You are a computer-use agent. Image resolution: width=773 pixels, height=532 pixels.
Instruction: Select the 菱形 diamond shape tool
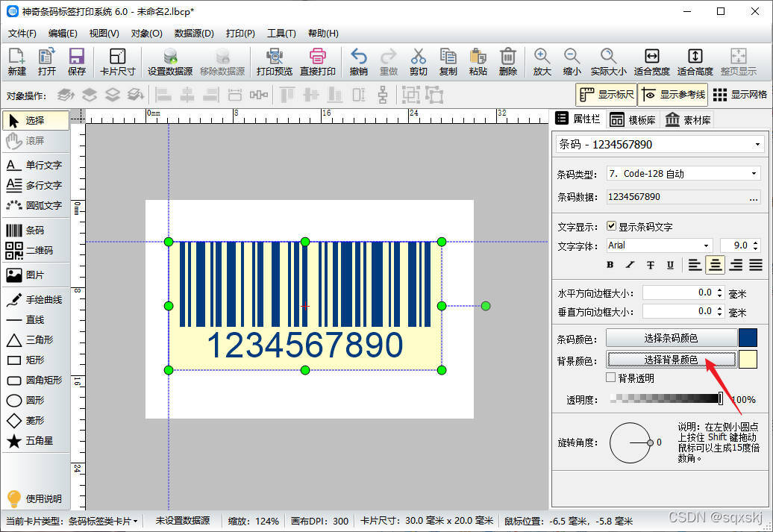[x=36, y=420]
